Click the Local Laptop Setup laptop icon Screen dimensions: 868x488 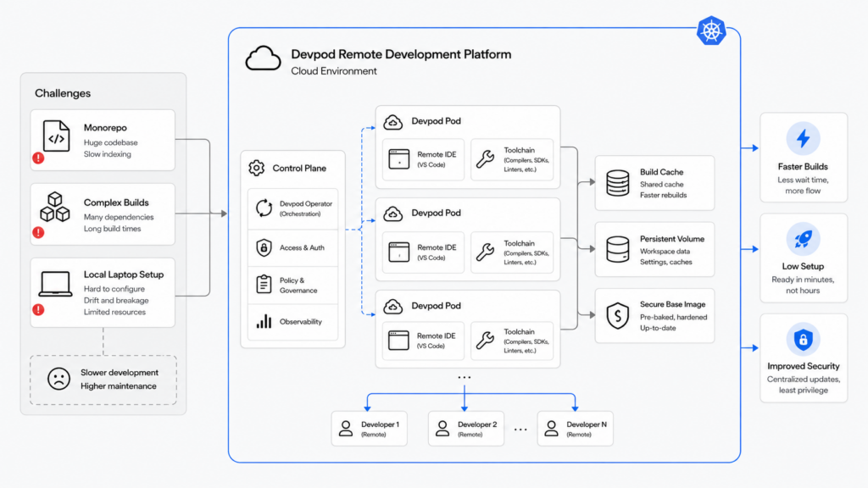pos(55,285)
